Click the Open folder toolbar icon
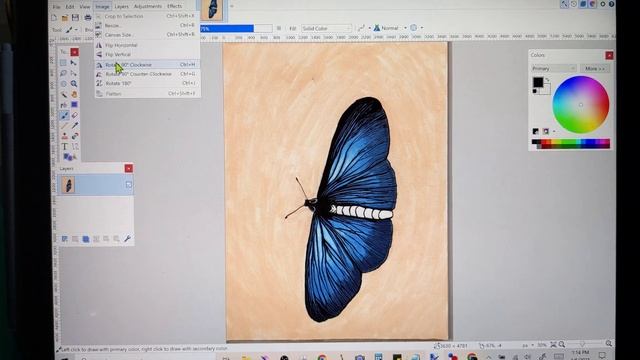 pos(64,18)
